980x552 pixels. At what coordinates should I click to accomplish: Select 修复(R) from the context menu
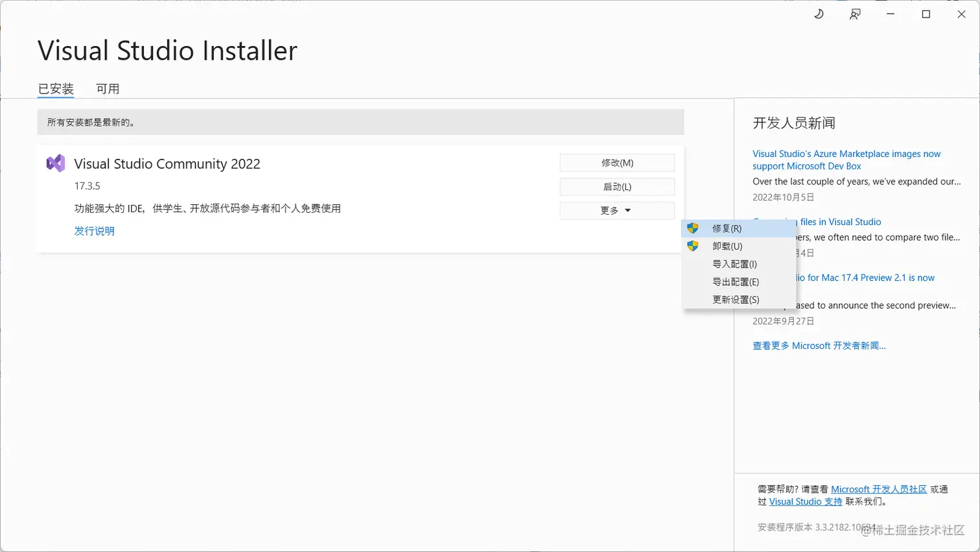[x=727, y=228]
